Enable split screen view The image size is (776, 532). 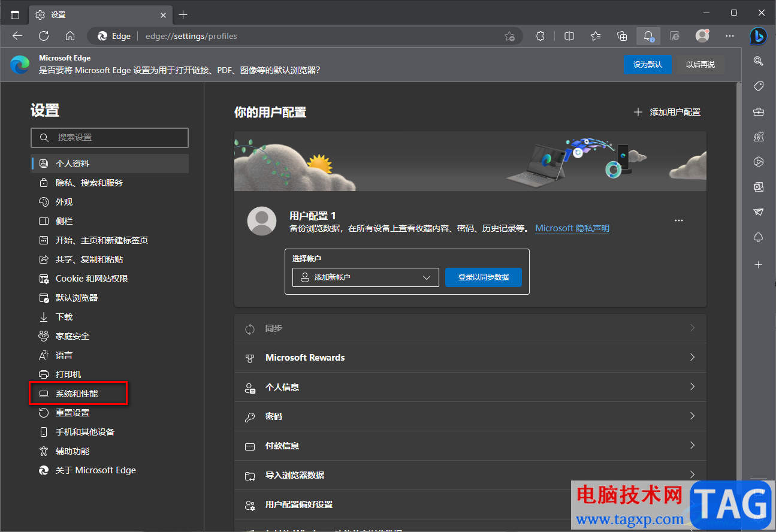(x=569, y=36)
